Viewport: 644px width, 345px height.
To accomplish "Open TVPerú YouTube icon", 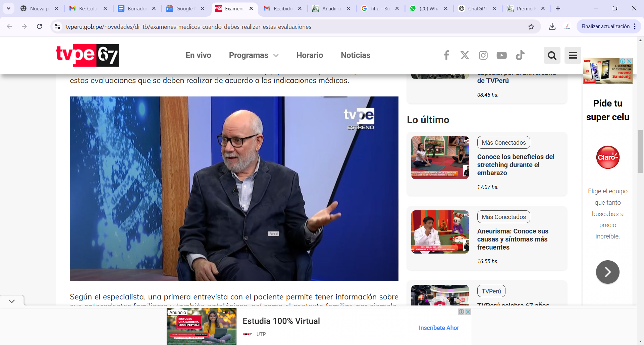I will pyautogui.click(x=502, y=55).
